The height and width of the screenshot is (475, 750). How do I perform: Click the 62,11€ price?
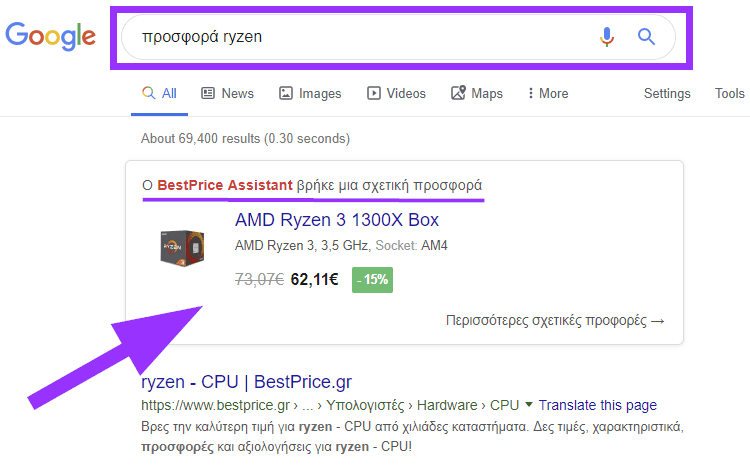click(314, 279)
